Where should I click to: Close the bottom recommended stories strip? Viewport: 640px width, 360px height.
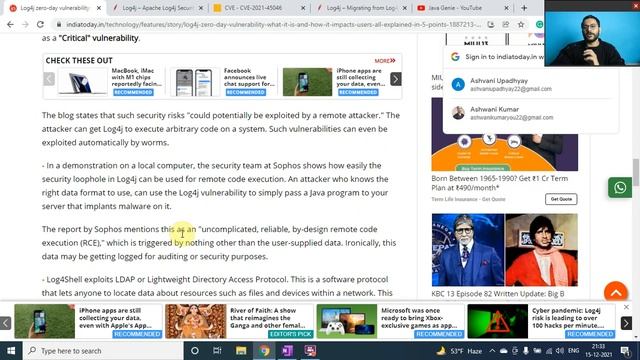click(626, 307)
